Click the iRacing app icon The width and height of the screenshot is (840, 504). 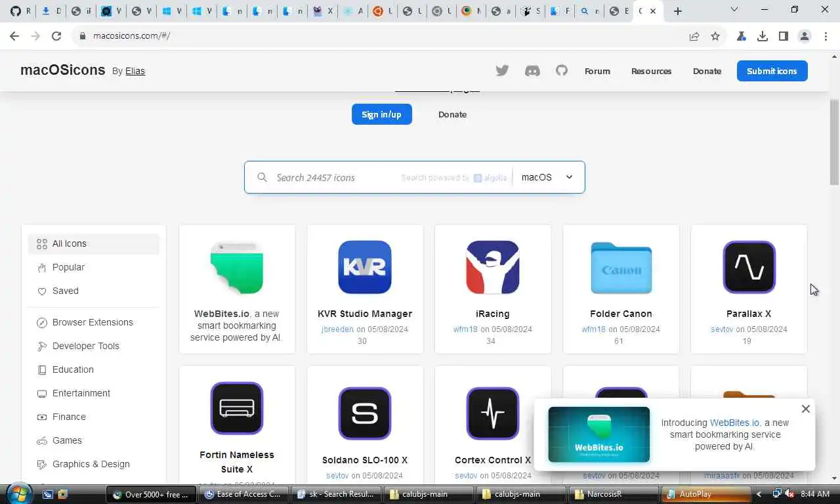[x=493, y=267]
